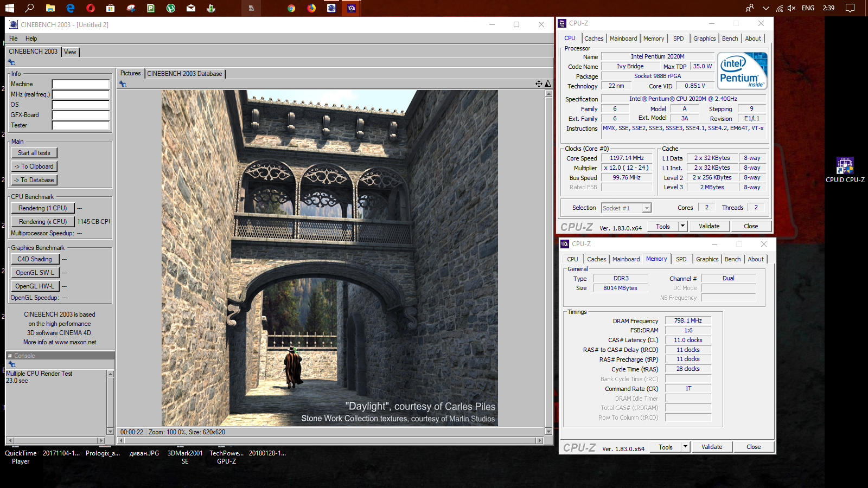
Task: Click the OS input field
Action: click(x=80, y=105)
